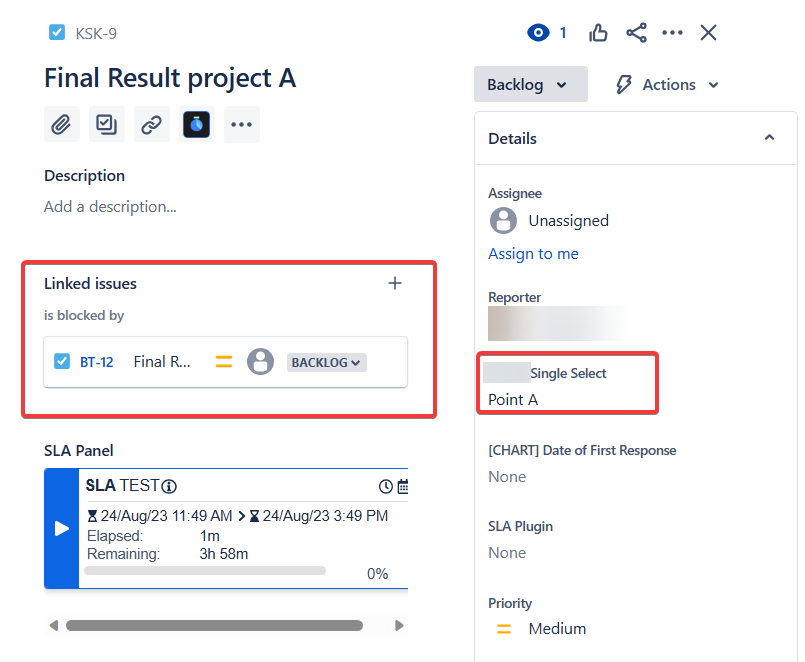Click the horizontal scrollbar thumb

click(x=214, y=626)
